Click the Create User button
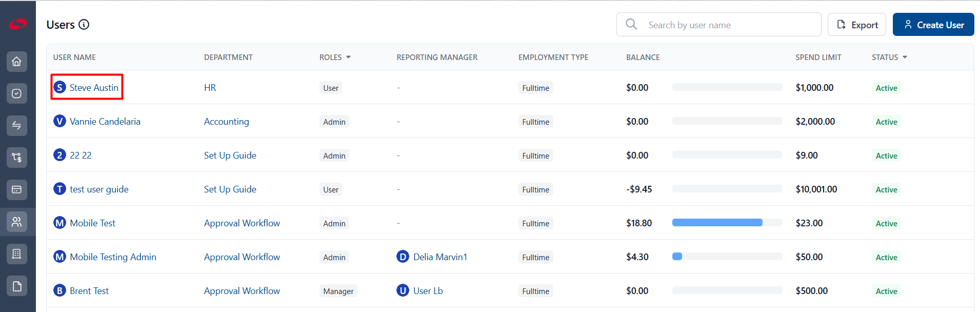The width and height of the screenshot is (980, 312). click(933, 25)
